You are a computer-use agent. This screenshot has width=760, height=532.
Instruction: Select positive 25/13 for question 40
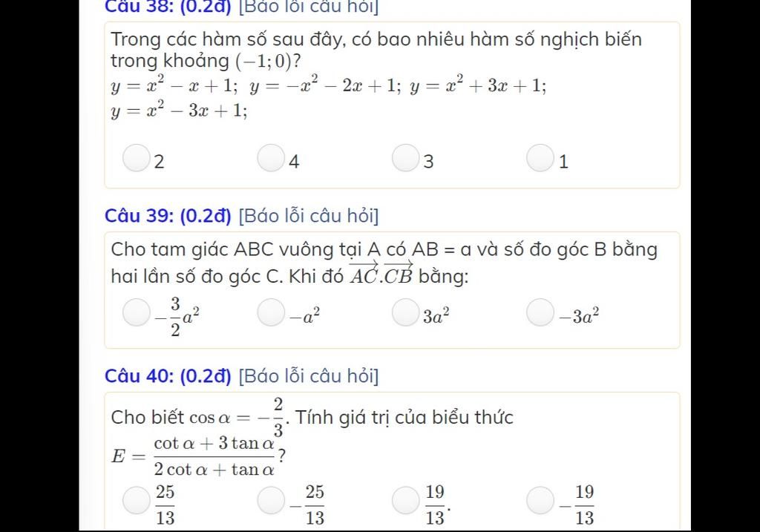pos(137,501)
